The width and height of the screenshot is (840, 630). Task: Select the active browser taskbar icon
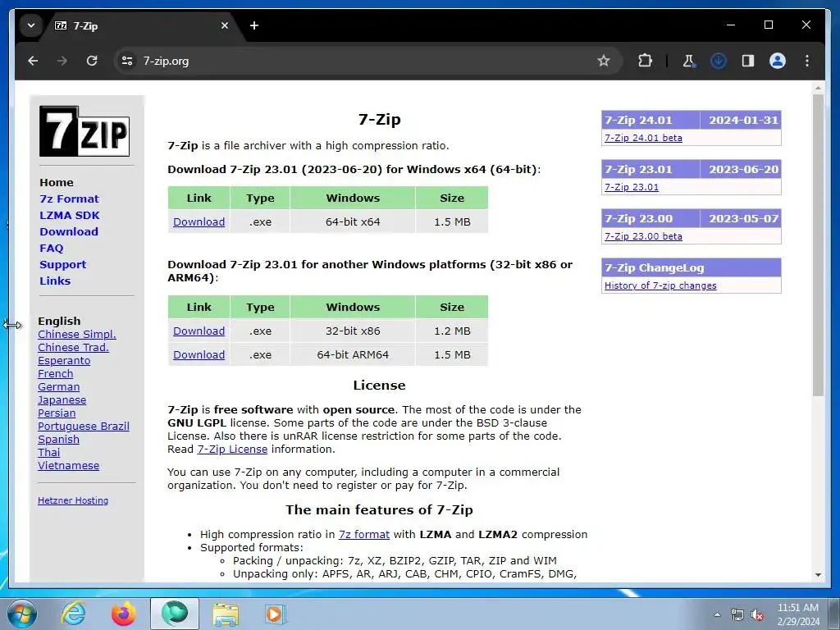tap(175, 614)
